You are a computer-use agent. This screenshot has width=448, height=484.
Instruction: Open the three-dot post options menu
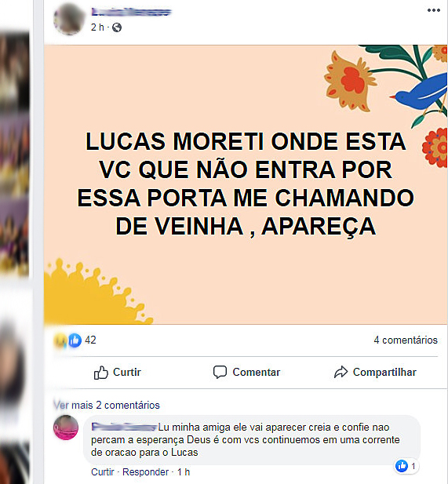[x=434, y=10]
